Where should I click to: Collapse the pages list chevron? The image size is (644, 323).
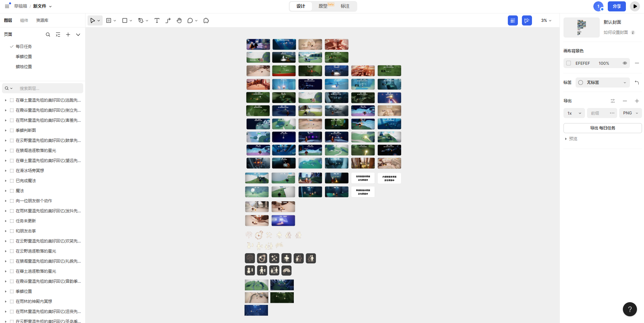(78, 35)
